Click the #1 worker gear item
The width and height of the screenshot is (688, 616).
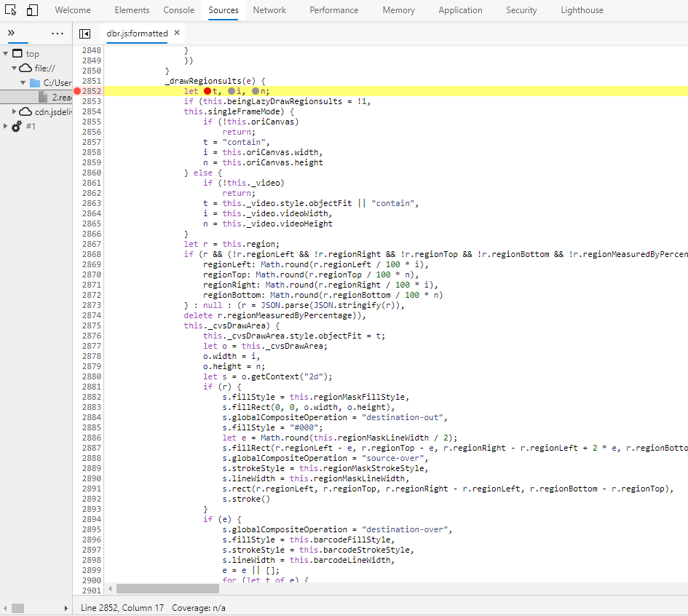click(x=31, y=127)
